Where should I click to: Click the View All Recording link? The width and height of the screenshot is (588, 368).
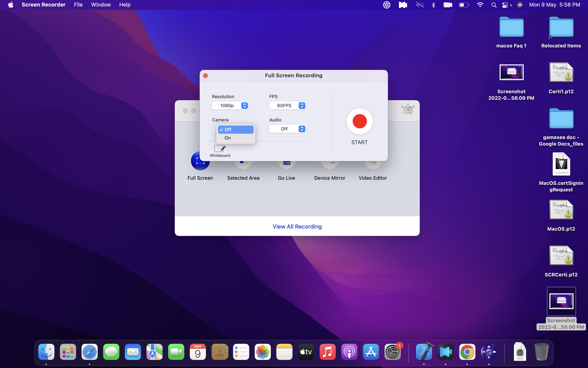pyautogui.click(x=297, y=227)
